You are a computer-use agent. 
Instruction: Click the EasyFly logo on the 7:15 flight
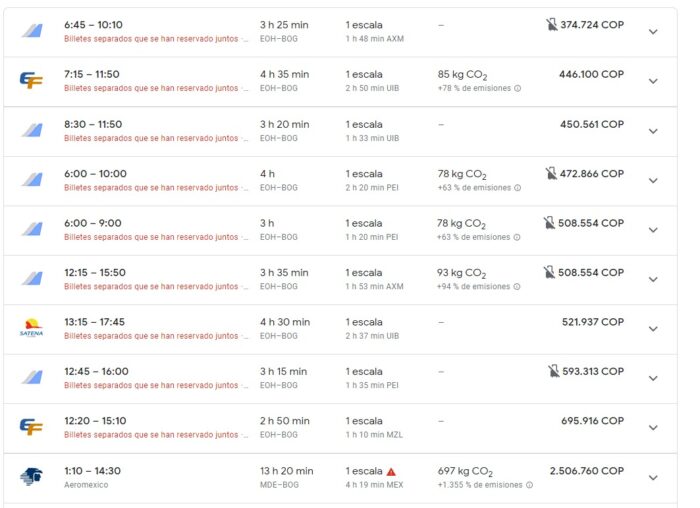[31, 81]
